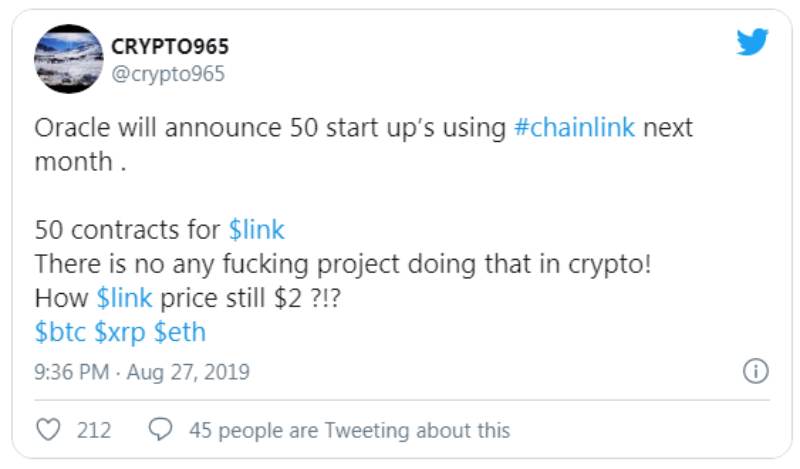This screenshot has width=800, height=469.
Task: Open the $eth cashtag
Action: click(x=179, y=331)
